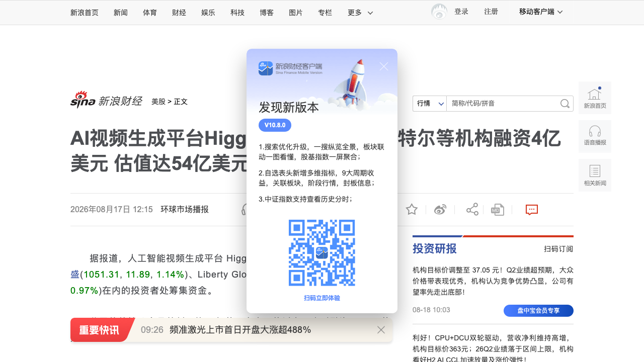Image resolution: width=644 pixels, height=362 pixels.
Task: Expand the 移动客户端 dropdown
Action: click(541, 12)
